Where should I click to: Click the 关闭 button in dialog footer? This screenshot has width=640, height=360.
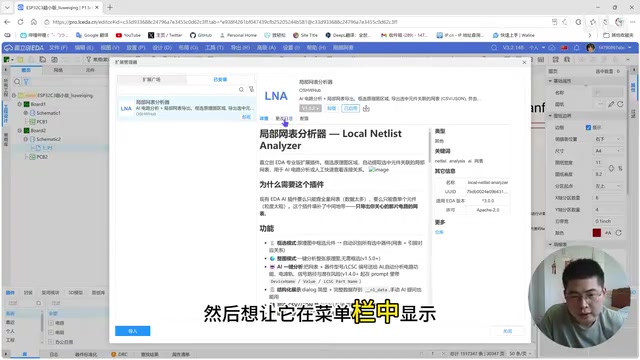coord(507,331)
